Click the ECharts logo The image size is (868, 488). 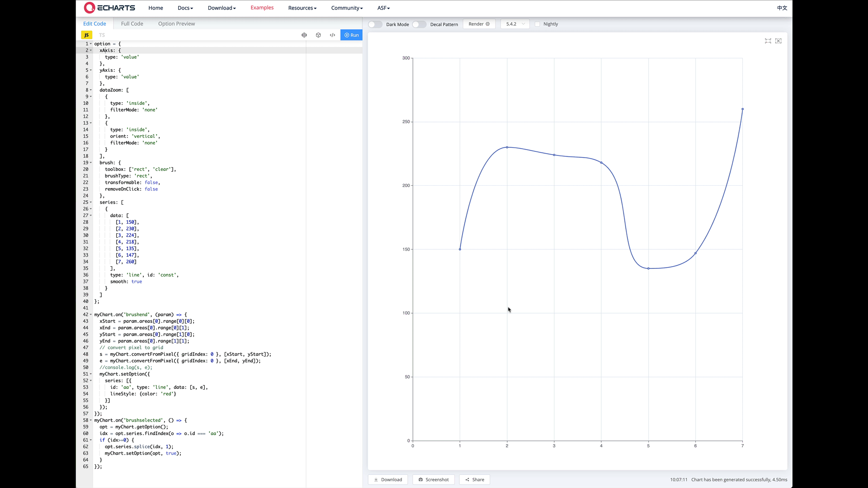tap(110, 8)
